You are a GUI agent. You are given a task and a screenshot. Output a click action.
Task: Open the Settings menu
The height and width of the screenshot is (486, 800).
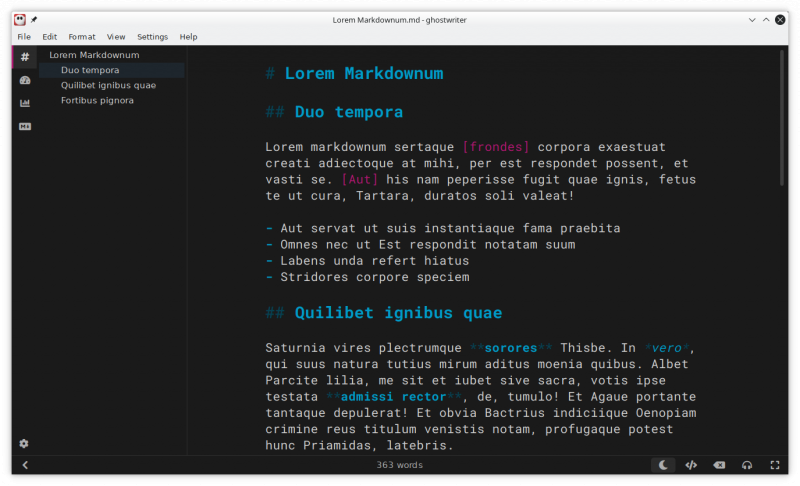pyautogui.click(x=152, y=37)
